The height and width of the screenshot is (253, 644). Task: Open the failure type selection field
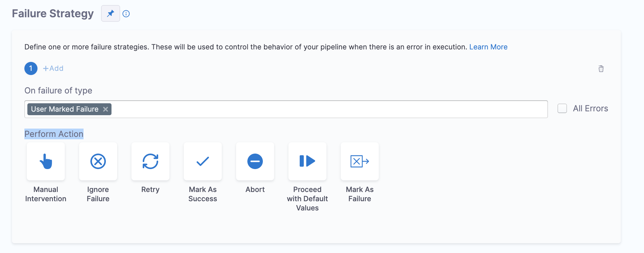(x=327, y=109)
